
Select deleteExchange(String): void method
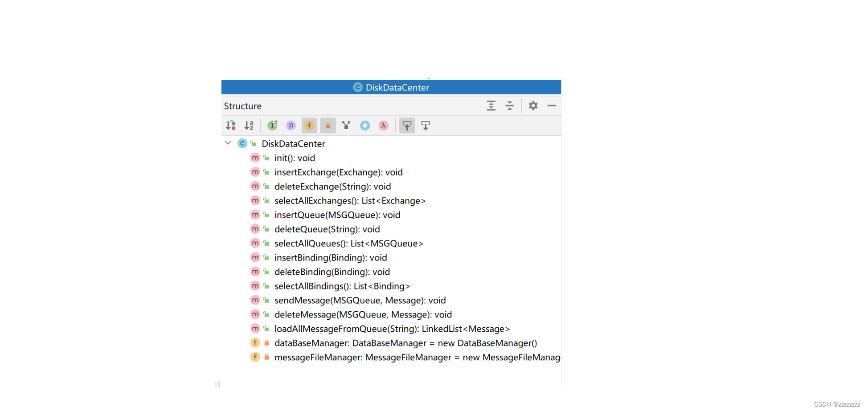tap(333, 187)
